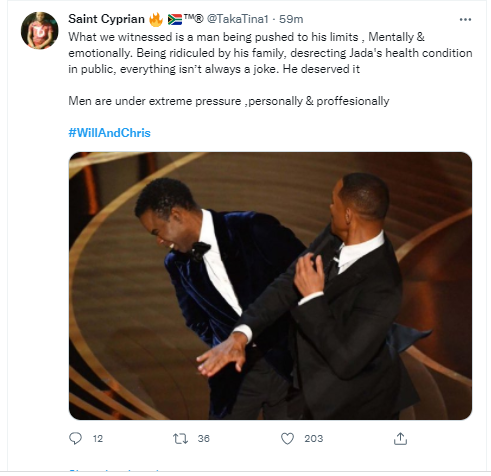The image size is (491, 476).
Task: Open the attached stage photo
Action: [270, 286]
